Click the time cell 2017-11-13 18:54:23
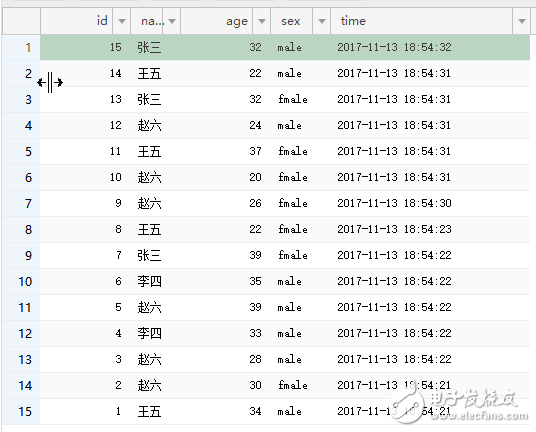 click(430, 229)
